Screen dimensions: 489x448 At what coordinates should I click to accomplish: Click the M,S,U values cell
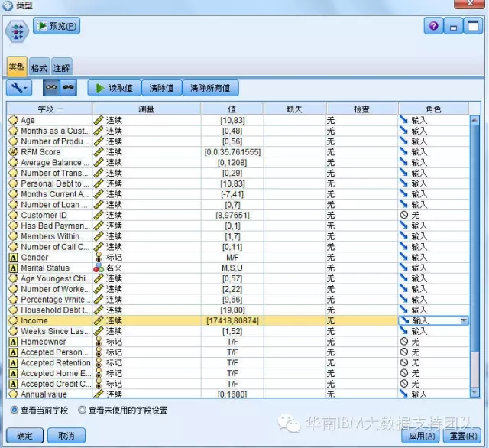(232, 268)
